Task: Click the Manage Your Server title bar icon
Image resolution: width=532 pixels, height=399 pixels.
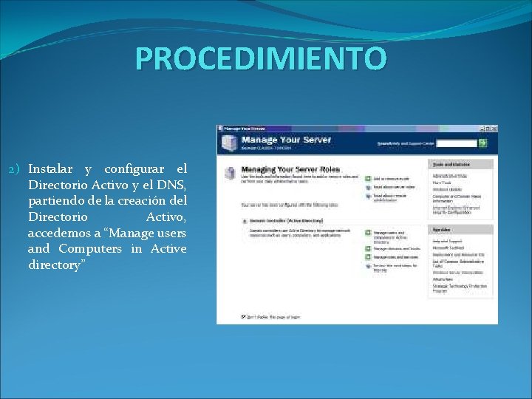Action: 220,129
